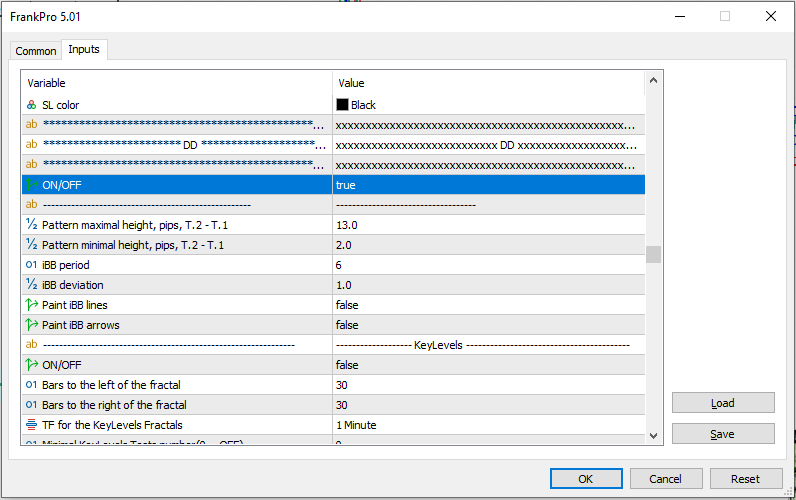Open the Paint iBB arrows value dropdown
The height and width of the screenshot is (500, 796).
coord(488,325)
